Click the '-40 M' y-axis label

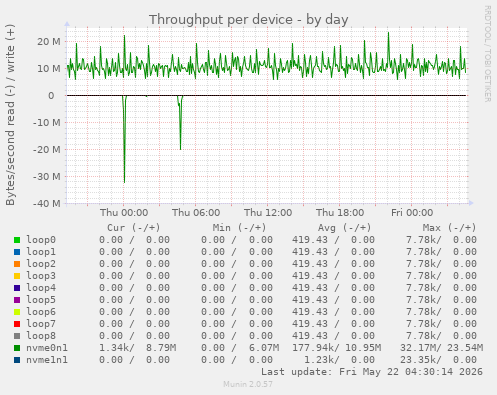click(x=47, y=203)
